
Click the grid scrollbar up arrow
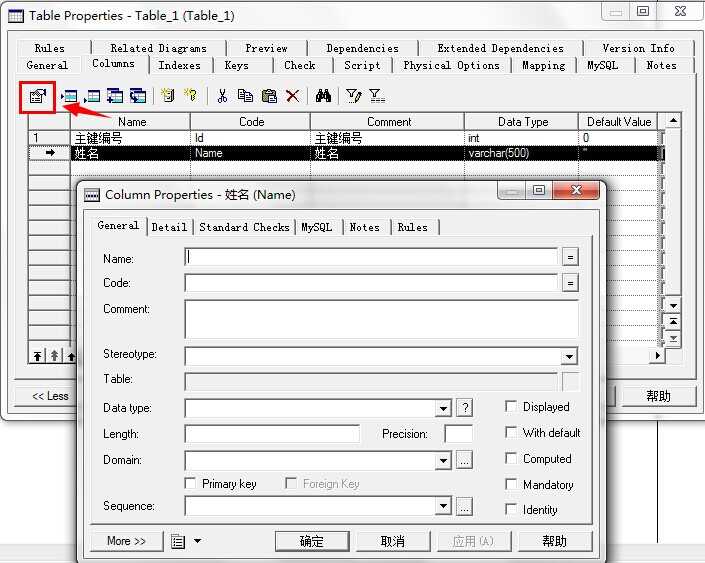tap(673, 121)
